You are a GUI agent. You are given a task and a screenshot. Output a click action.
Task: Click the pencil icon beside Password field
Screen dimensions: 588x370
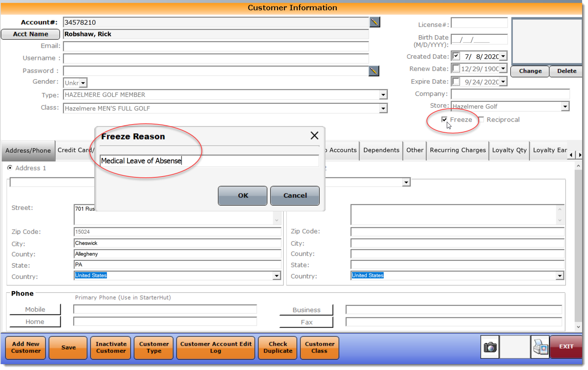coord(374,71)
